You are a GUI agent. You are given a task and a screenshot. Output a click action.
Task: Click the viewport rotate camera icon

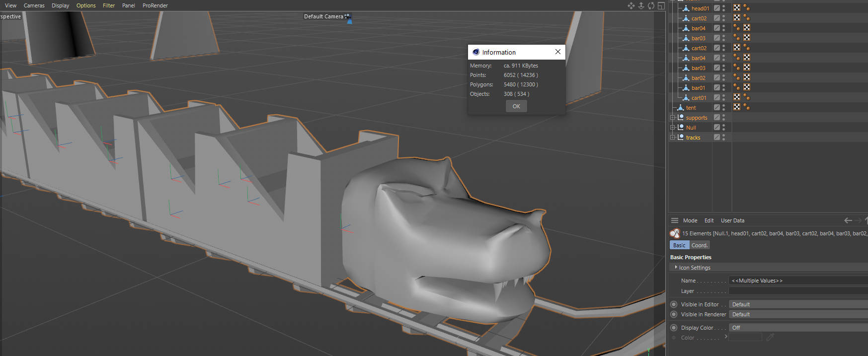[651, 5]
